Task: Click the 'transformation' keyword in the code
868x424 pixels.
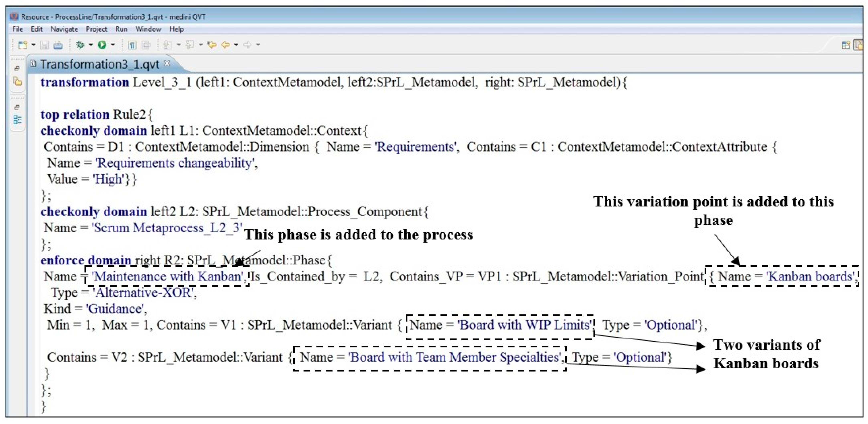Action: (85, 82)
